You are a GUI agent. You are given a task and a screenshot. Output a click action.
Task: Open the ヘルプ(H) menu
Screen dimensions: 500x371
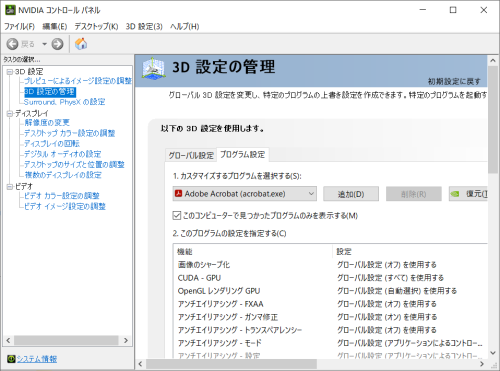tap(185, 26)
